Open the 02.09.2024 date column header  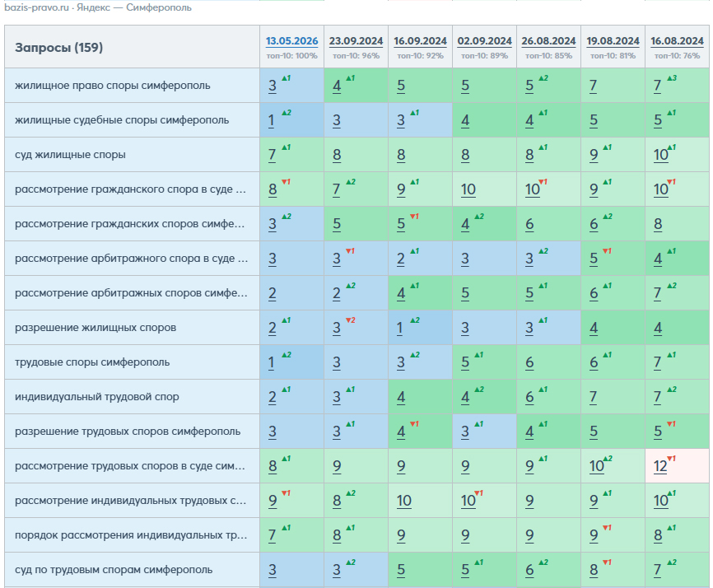(x=484, y=41)
